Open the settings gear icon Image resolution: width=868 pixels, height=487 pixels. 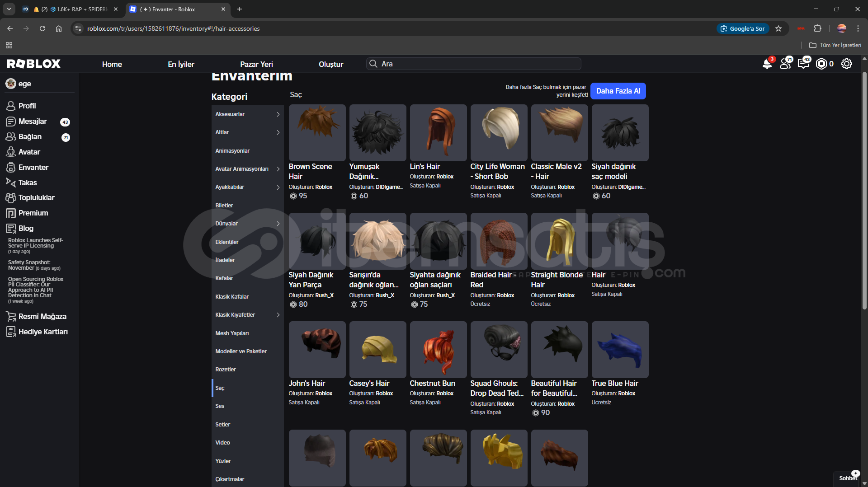pyautogui.click(x=847, y=64)
